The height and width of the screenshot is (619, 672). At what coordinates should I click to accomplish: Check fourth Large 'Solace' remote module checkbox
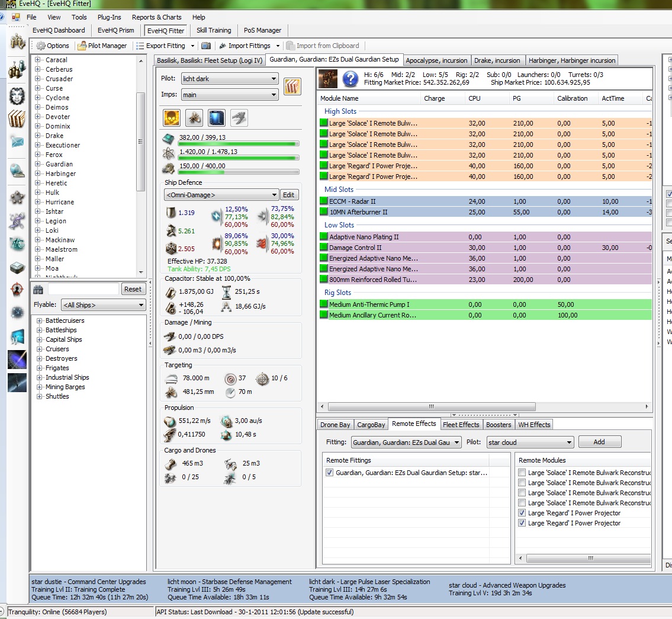[522, 502]
